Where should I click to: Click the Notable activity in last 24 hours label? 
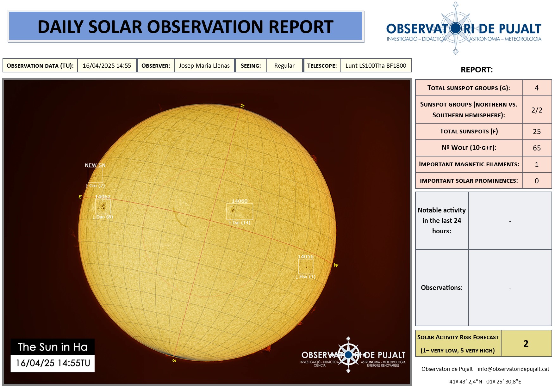tap(442, 221)
